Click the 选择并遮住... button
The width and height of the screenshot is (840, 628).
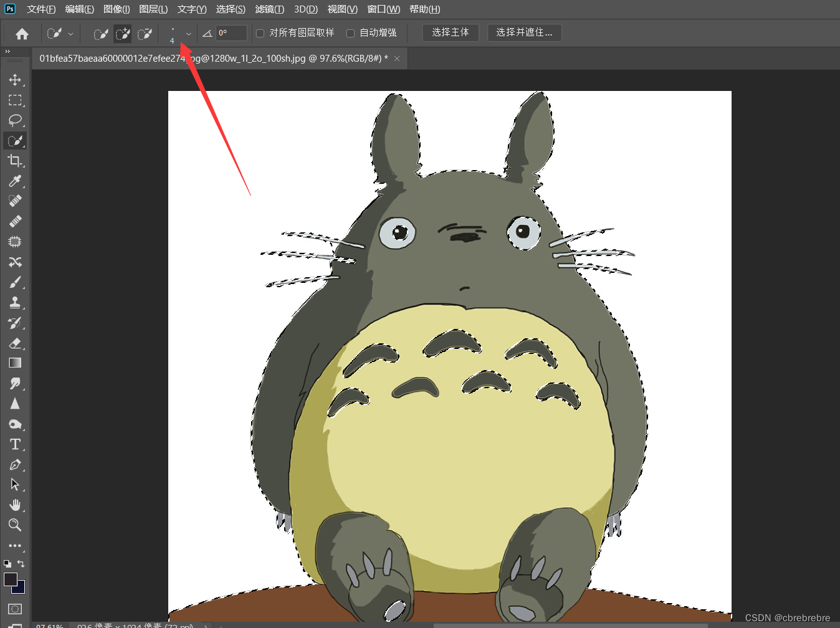click(525, 32)
